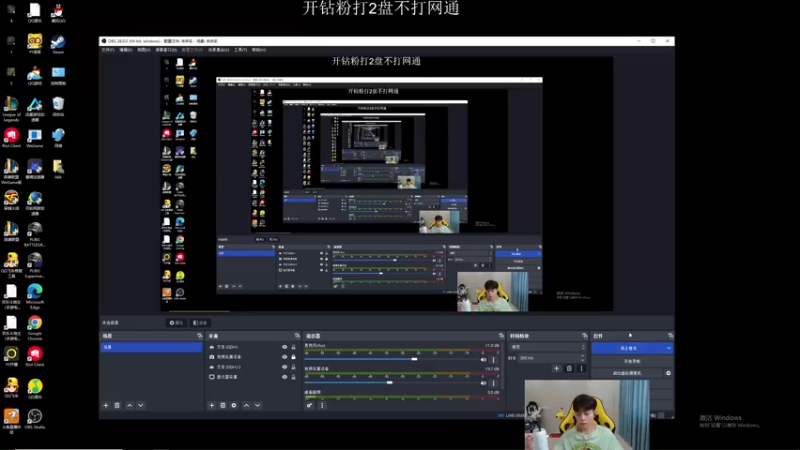Screen dimensions: 800x450
Task: Pop out the Sources dock panel
Action: [297, 336]
